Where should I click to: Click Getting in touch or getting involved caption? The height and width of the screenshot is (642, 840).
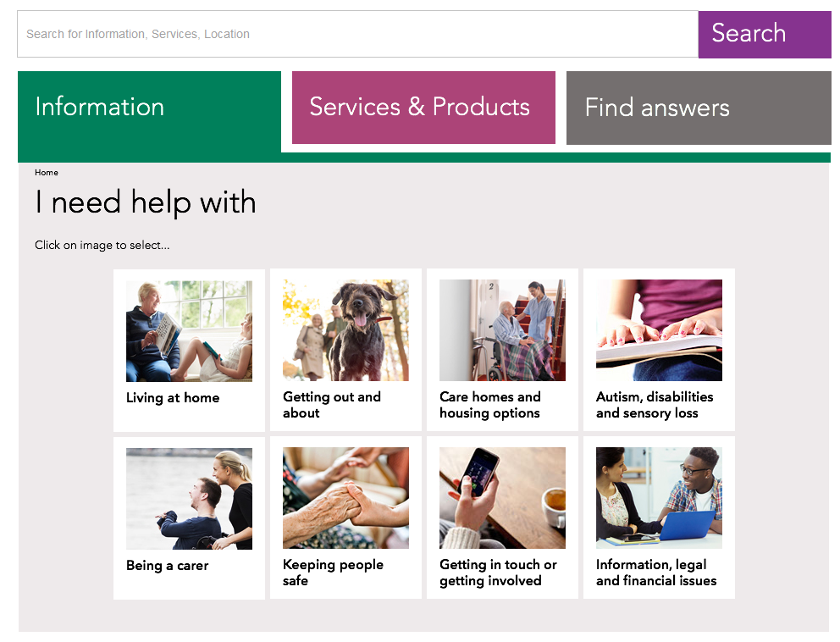tap(498, 573)
